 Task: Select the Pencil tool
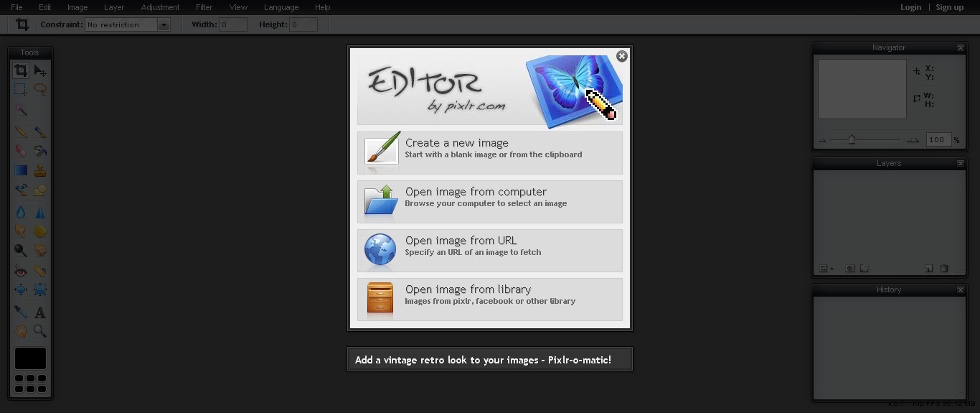click(x=21, y=132)
